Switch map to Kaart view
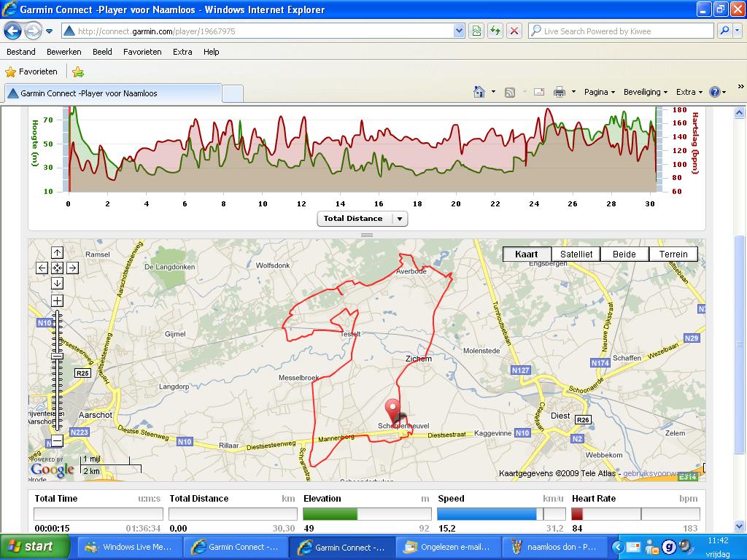 527,254
